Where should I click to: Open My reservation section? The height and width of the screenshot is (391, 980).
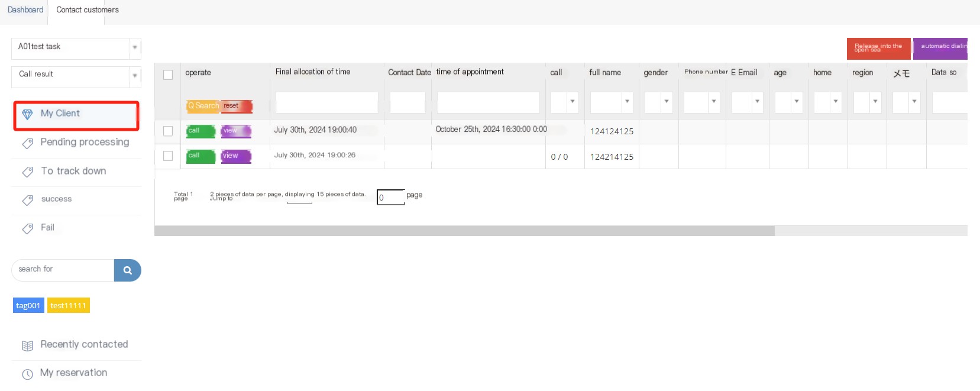[x=76, y=373]
